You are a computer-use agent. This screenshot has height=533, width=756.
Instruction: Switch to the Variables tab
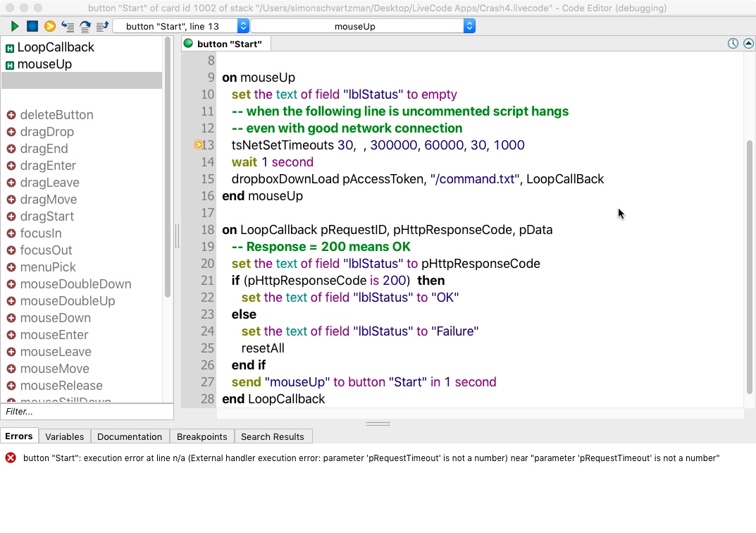64,436
